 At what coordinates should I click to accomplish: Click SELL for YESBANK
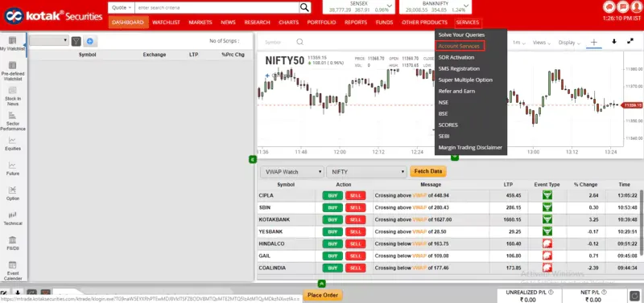[x=355, y=231]
